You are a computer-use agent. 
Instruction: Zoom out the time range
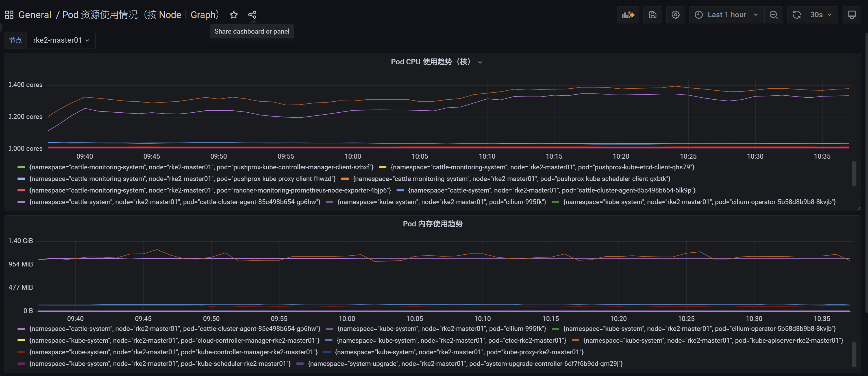pyautogui.click(x=773, y=15)
